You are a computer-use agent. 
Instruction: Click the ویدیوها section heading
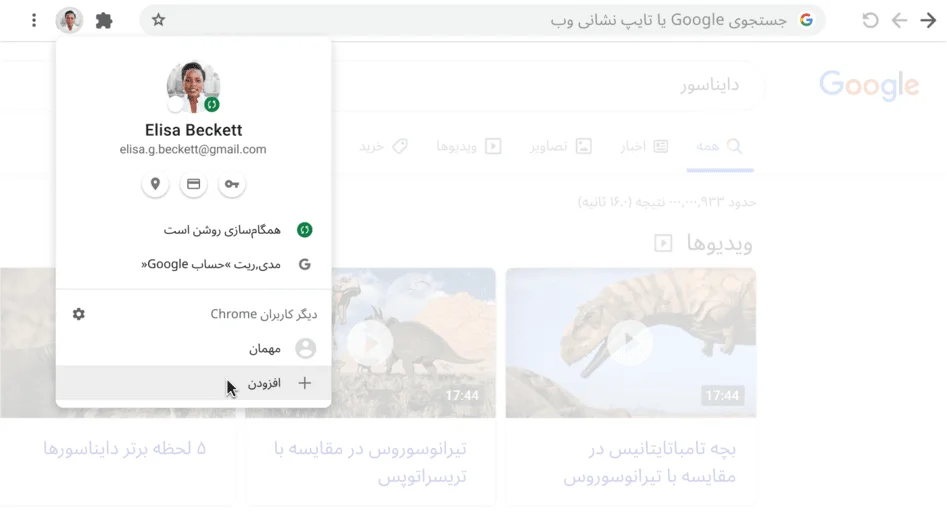[x=719, y=243]
